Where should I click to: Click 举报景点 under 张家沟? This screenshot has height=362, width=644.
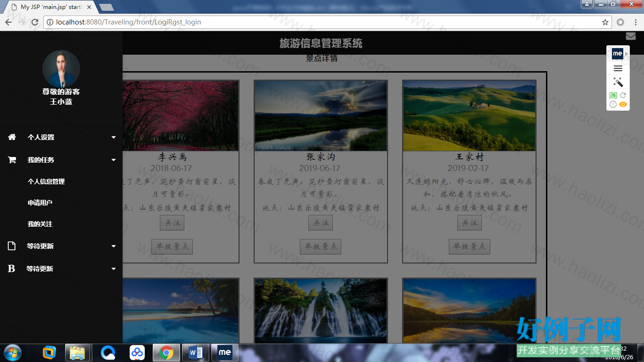(x=321, y=247)
